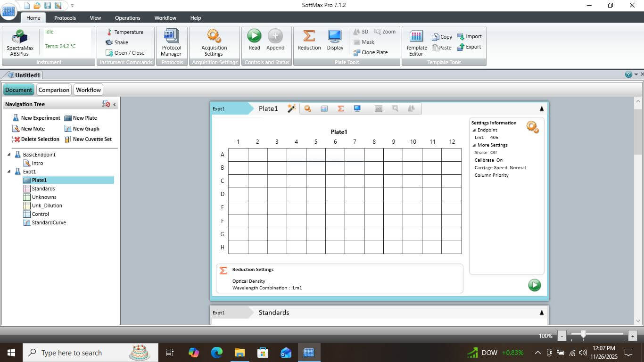Image resolution: width=644 pixels, height=362 pixels.
Task: Collapse the Navigation Tree panel chevron
Action: tap(115, 105)
